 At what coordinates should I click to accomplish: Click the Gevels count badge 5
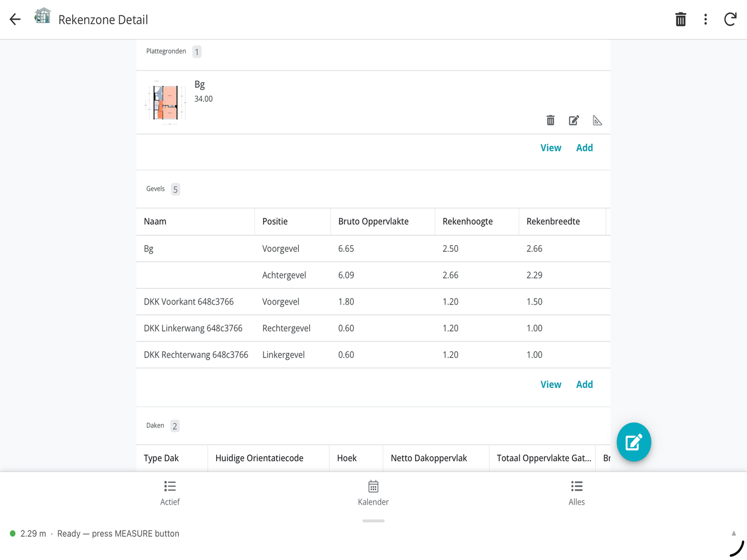point(175,189)
